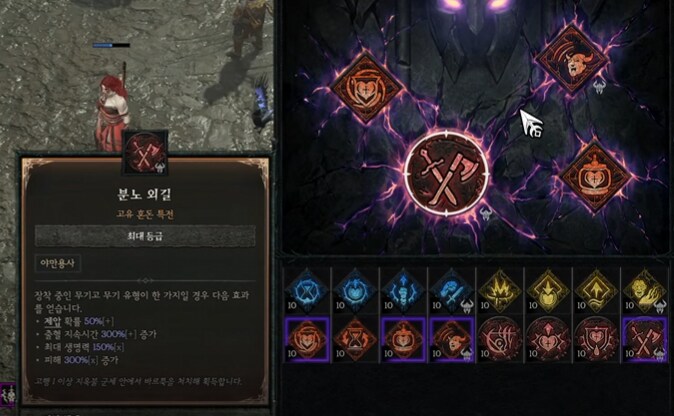Choose the yellow downward arrow perk
This screenshot has width=674, height=416.
[x=548, y=292]
